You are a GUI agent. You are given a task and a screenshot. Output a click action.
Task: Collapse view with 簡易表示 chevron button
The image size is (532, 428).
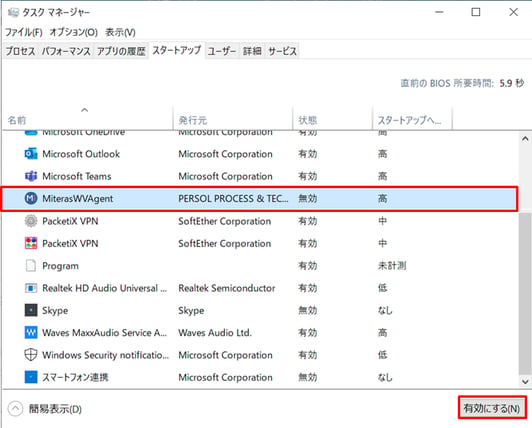tap(15, 409)
